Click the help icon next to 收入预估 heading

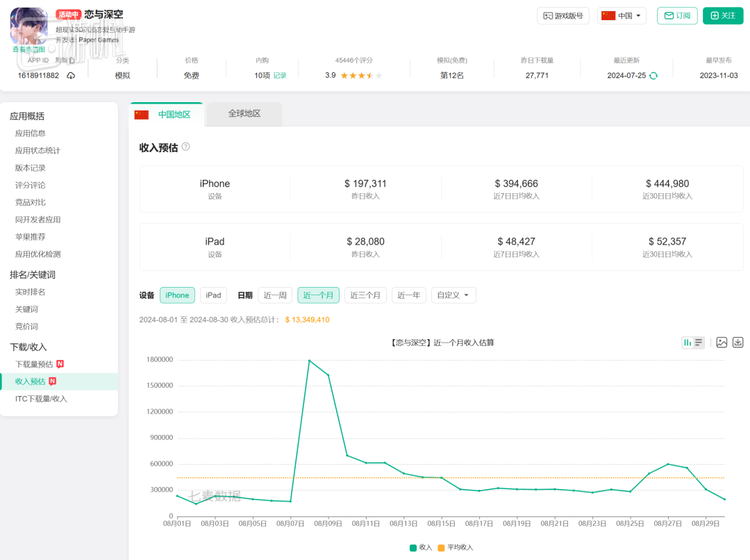point(186,147)
